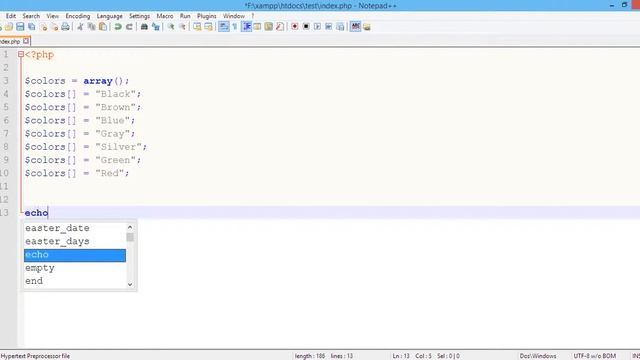Click the Zoom In icon

(x=171, y=27)
